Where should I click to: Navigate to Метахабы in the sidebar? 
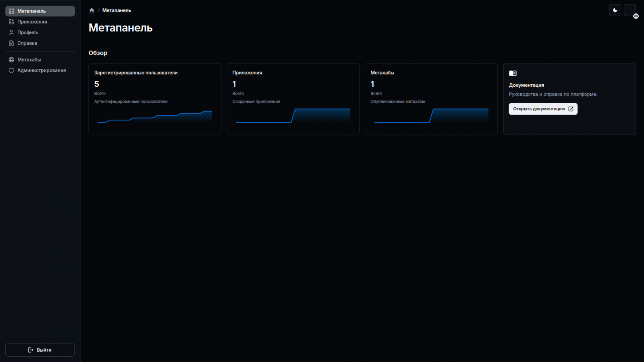pyautogui.click(x=40, y=60)
